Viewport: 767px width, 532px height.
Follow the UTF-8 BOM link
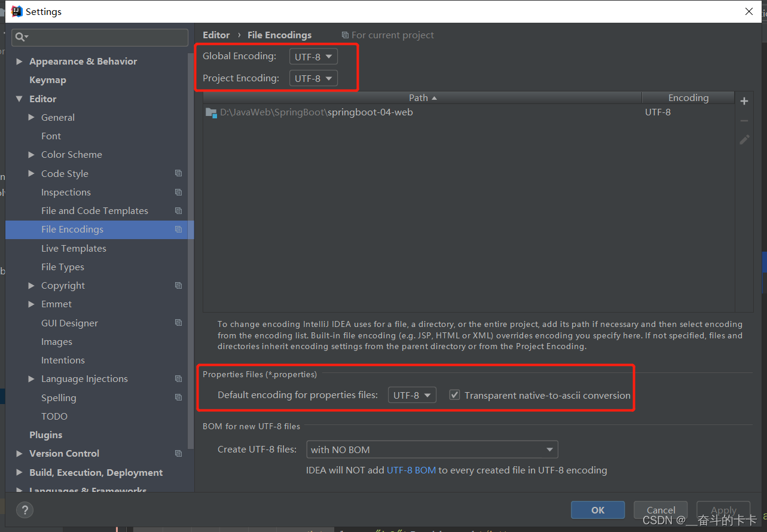coord(411,470)
